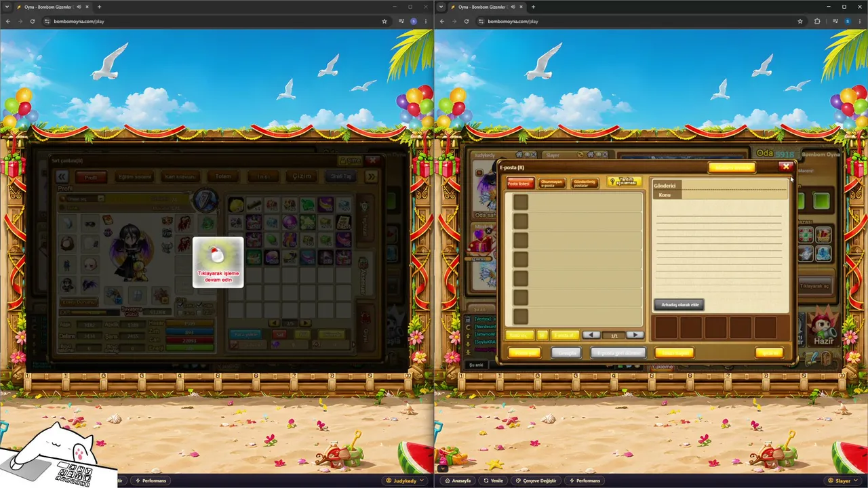Click the third mail attachment slot
The image size is (868, 488).
[716, 327]
